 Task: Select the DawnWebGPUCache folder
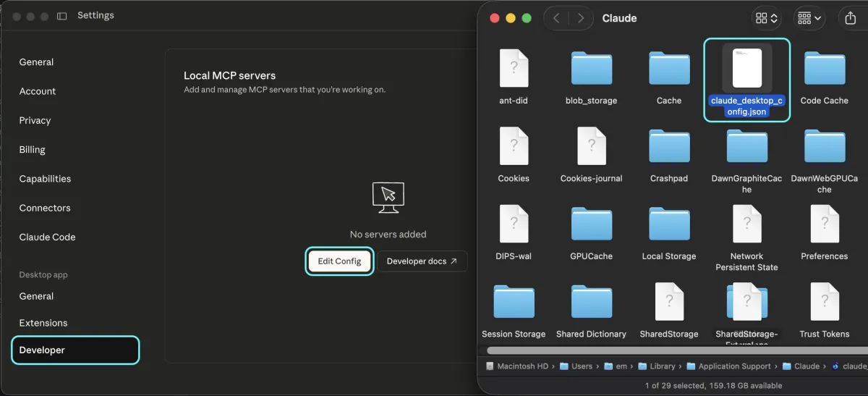click(825, 160)
